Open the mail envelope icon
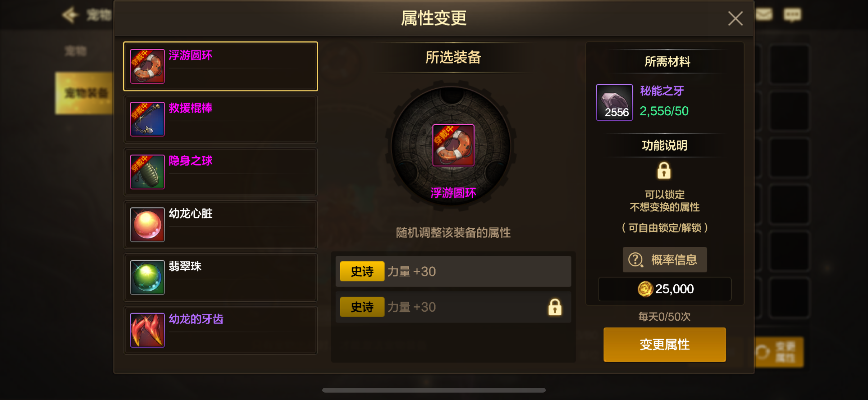The height and width of the screenshot is (400, 868). tap(764, 15)
